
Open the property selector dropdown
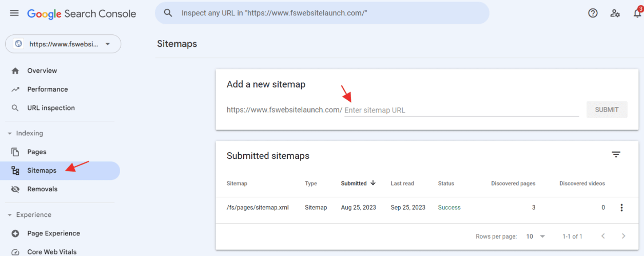[x=63, y=44]
